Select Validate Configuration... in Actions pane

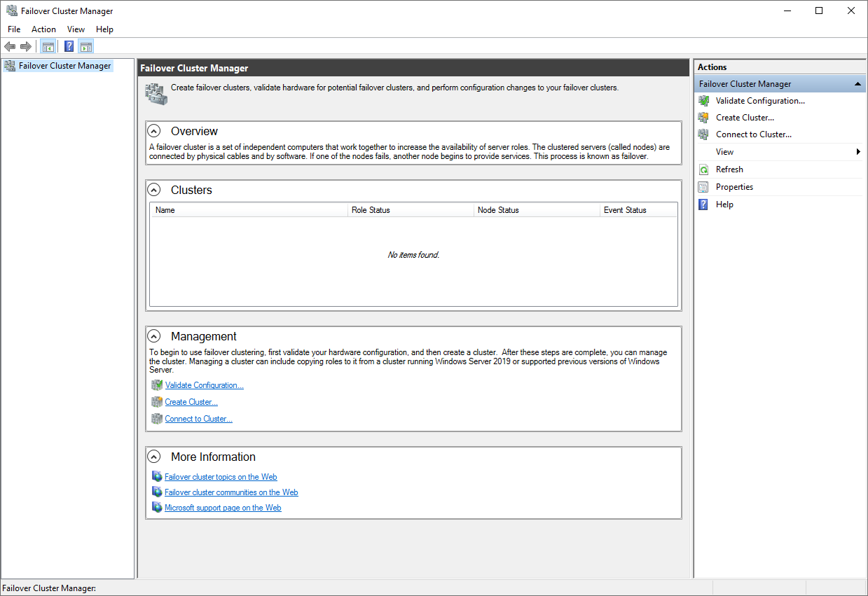[760, 101]
